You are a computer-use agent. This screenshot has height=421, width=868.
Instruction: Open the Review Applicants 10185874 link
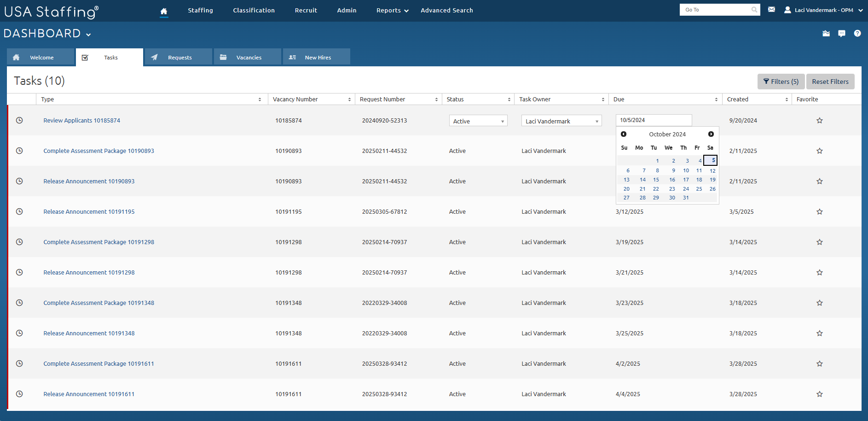[81, 120]
